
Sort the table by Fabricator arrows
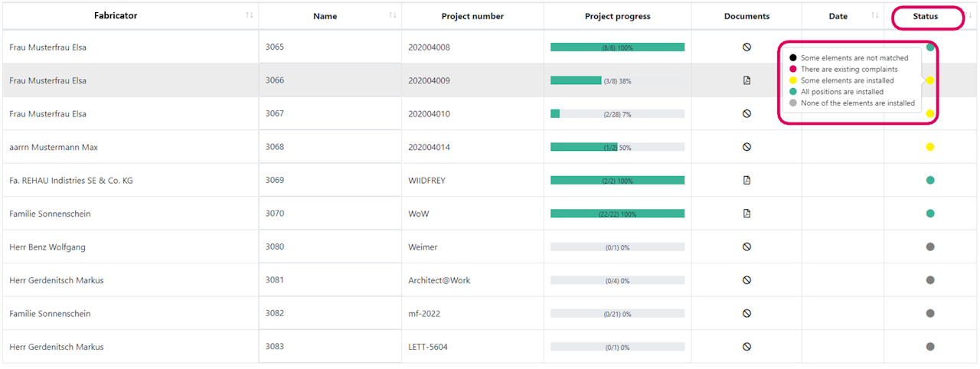[250, 16]
